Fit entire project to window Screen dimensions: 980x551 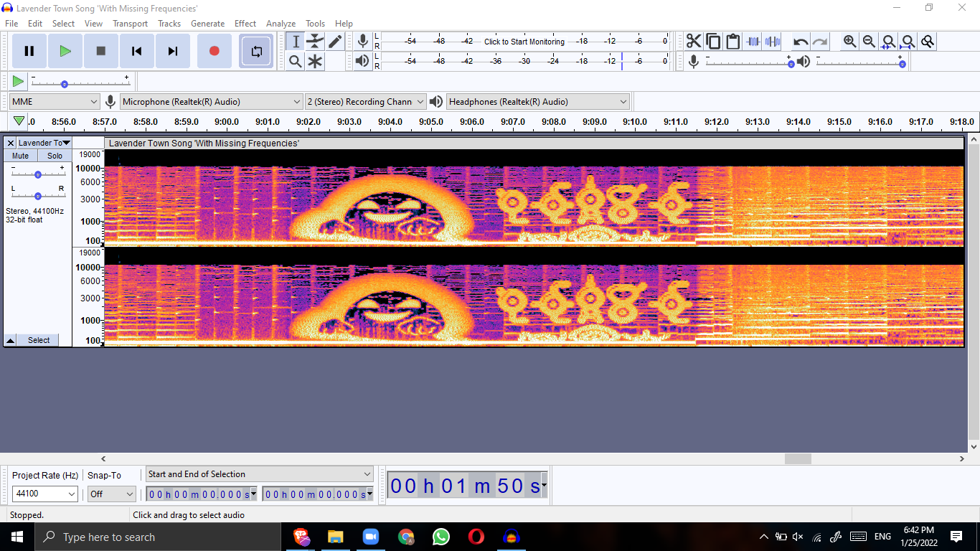click(908, 42)
